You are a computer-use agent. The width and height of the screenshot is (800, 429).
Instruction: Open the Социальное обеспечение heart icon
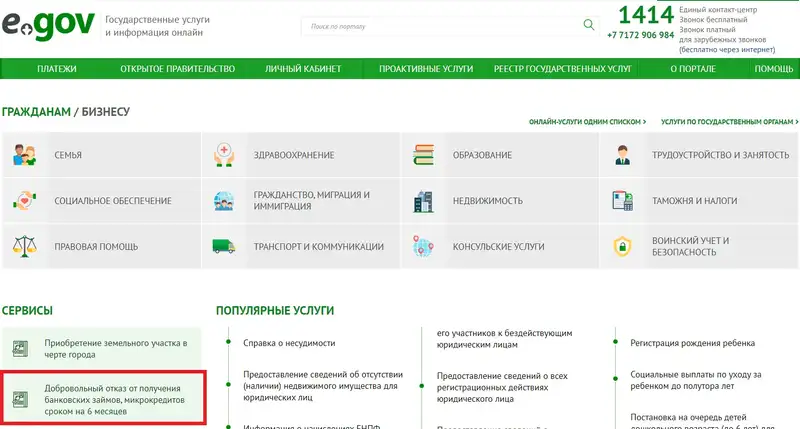pyautogui.click(x=23, y=200)
